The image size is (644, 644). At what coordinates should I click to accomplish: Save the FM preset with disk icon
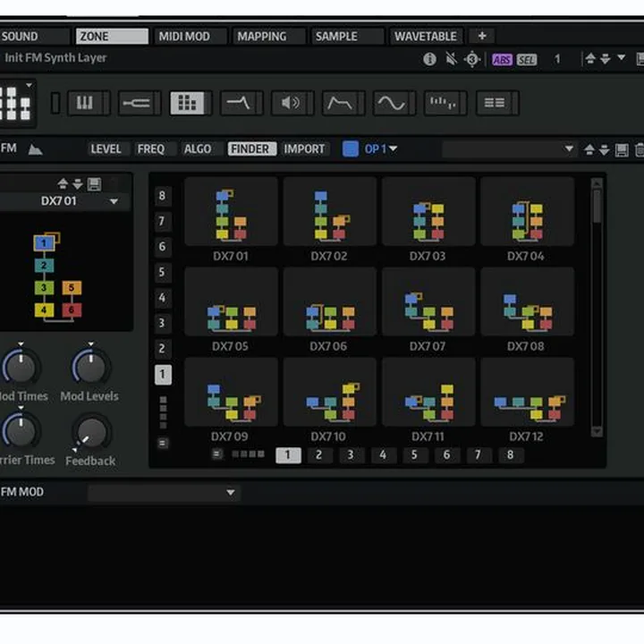coord(622,150)
